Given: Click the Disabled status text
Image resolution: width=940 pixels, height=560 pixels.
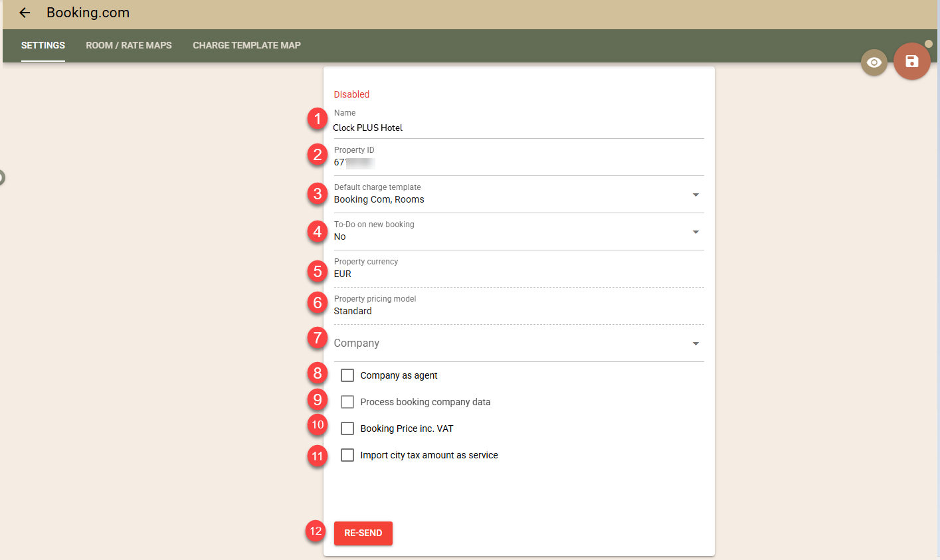Looking at the screenshot, I should click(x=351, y=94).
